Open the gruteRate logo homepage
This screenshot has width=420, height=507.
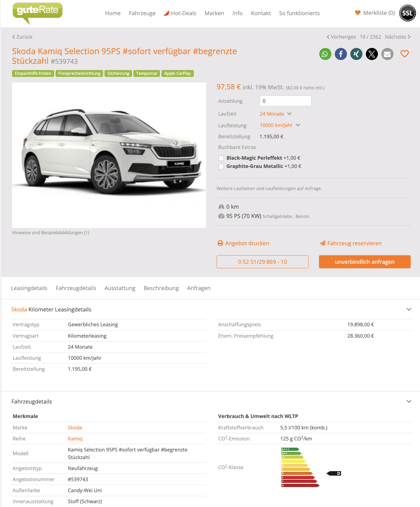tap(37, 13)
